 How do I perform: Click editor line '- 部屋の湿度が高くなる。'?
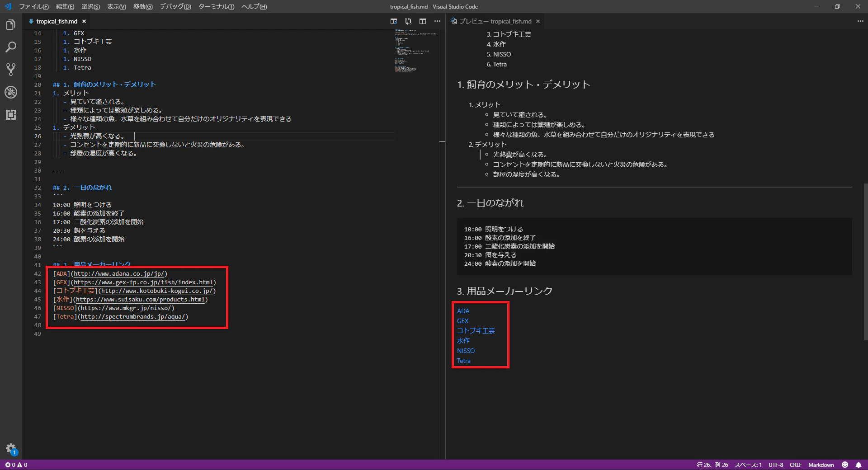pyautogui.click(x=100, y=153)
